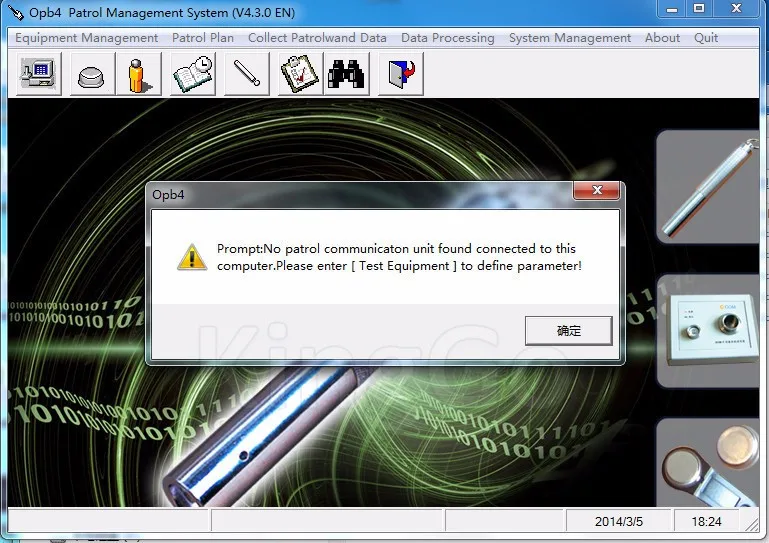
Task: Open the Collect Patrolwand Data menu
Action: [317, 38]
